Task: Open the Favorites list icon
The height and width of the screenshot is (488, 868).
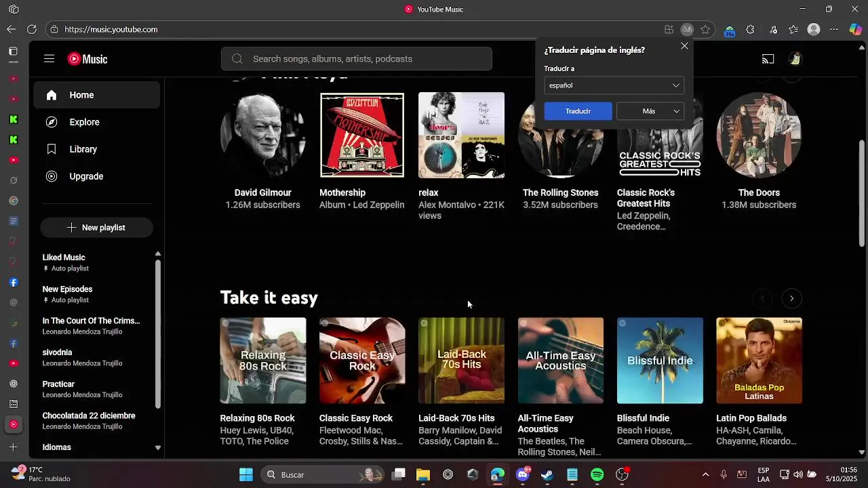Action: tap(793, 29)
